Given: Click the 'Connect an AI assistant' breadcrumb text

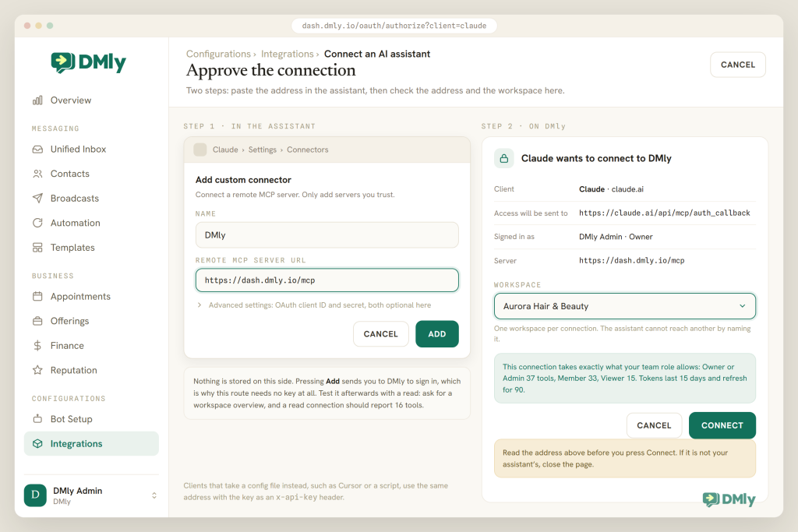Looking at the screenshot, I should click(x=377, y=54).
